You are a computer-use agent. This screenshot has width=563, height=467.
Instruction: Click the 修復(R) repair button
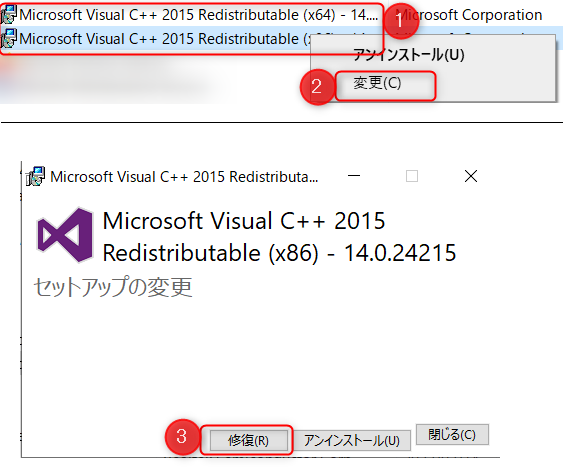click(x=248, y=440)
